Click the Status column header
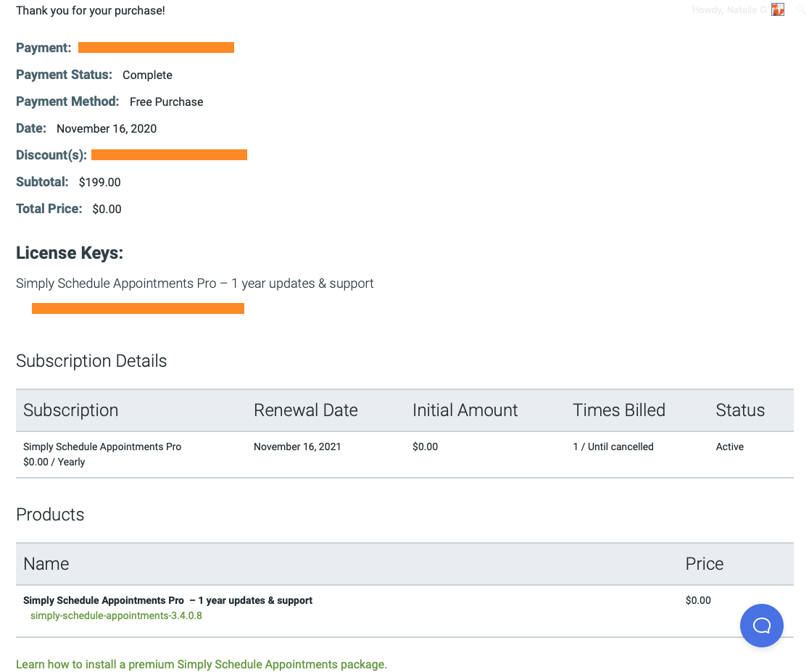The image size is (809, 672). (739, 410)
